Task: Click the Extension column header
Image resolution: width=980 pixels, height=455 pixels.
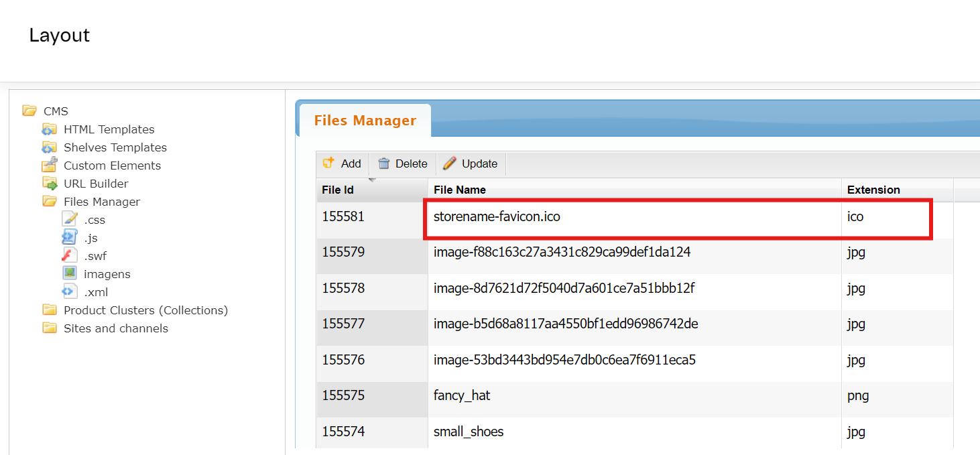Action: click(x=873, y=190)
